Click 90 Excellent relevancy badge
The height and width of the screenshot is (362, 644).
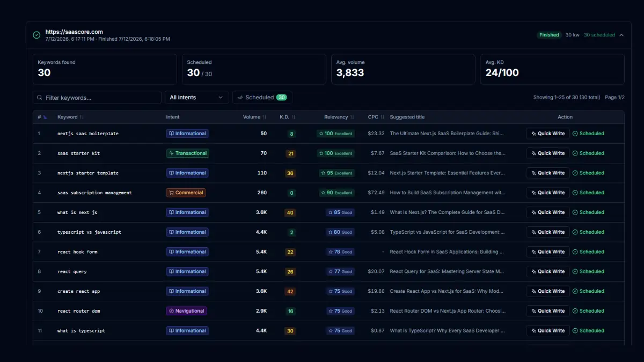point(336,193)
